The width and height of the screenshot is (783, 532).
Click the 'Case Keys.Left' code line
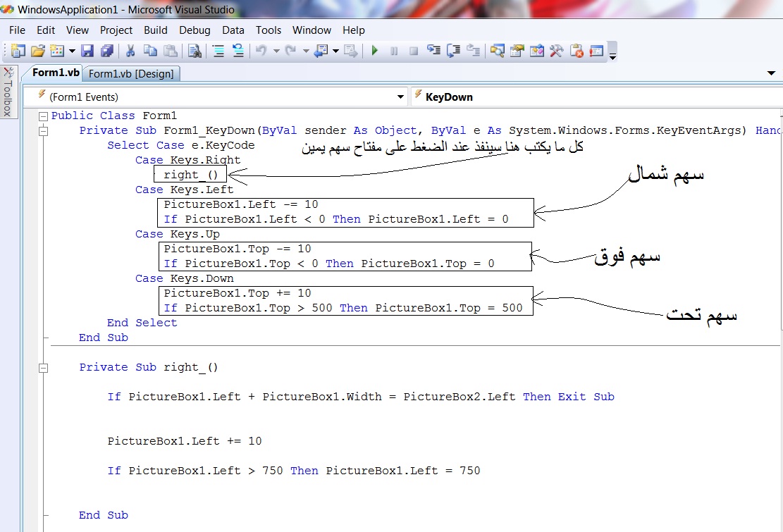184,190
